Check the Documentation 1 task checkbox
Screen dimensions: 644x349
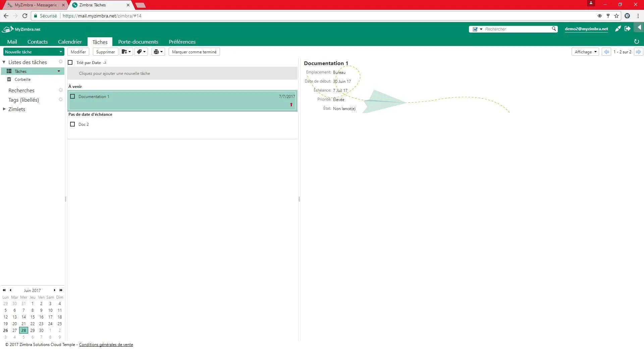click(x=72, y=96)
